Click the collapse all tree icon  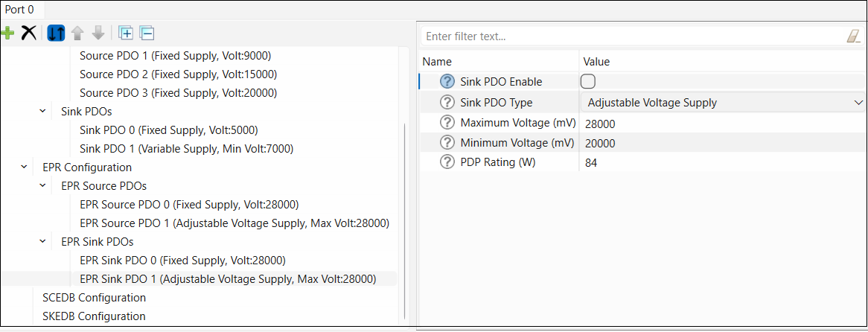(147, 33)
